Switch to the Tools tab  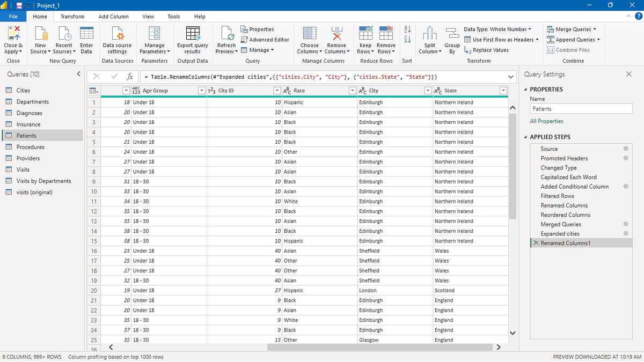pos(174,17)
